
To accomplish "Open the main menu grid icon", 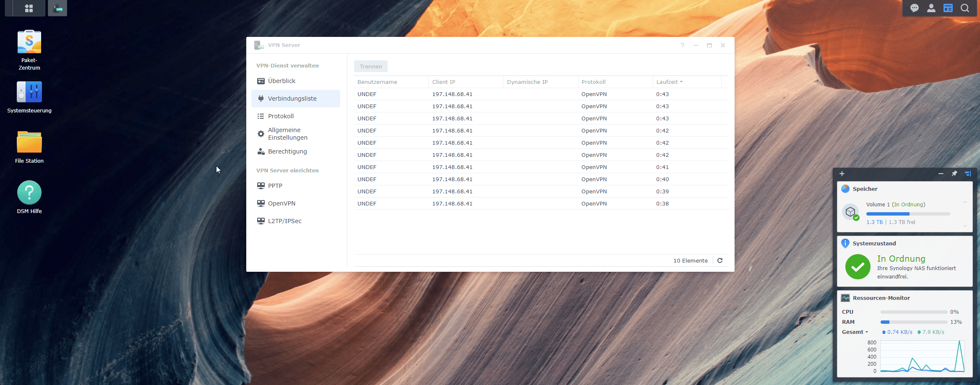I will click(29, 8).
